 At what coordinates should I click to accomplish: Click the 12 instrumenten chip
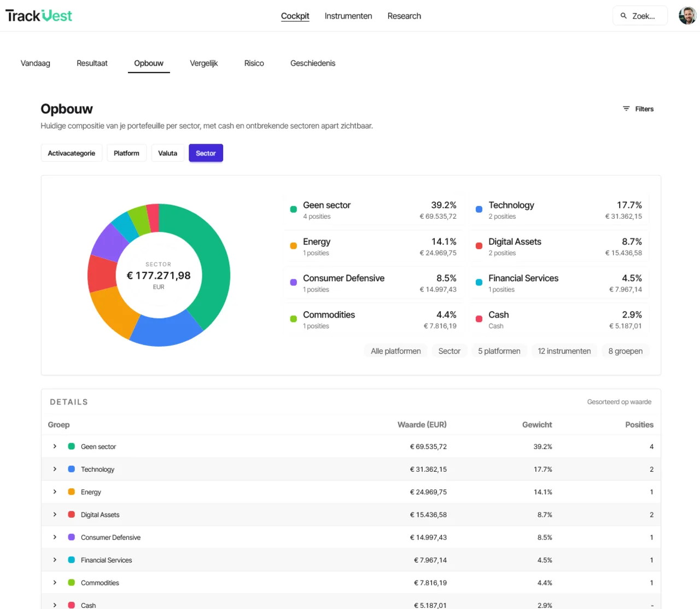pos(564,351)
